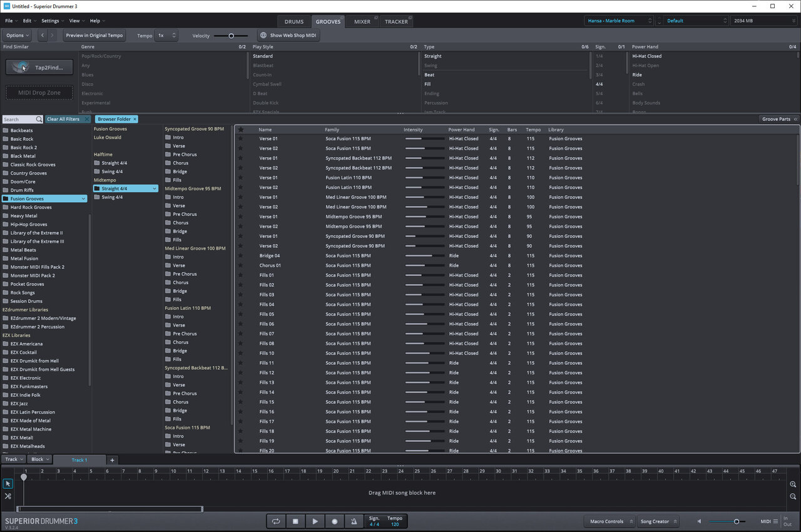This screenshot has height=532, width=801.
Task: Add a new track with the plus button
Action: pyautogui.click(x=112, y=460)
